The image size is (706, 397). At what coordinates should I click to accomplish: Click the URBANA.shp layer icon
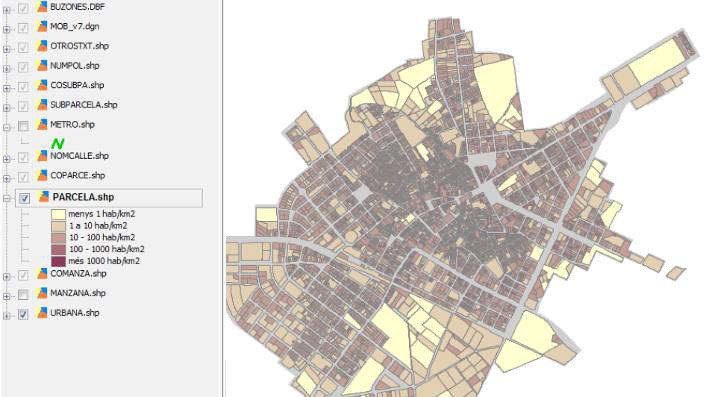pos(42,312)
